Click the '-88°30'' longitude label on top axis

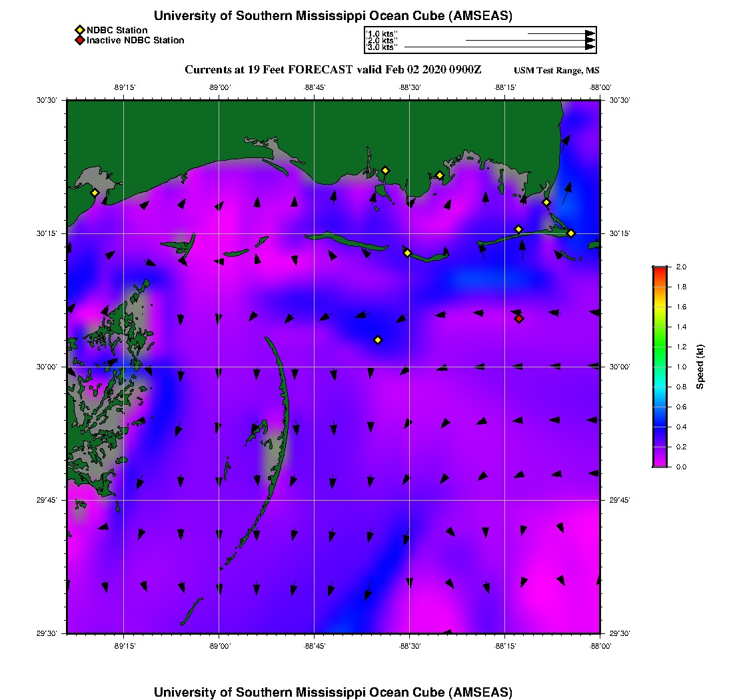[x=410, y=87]
